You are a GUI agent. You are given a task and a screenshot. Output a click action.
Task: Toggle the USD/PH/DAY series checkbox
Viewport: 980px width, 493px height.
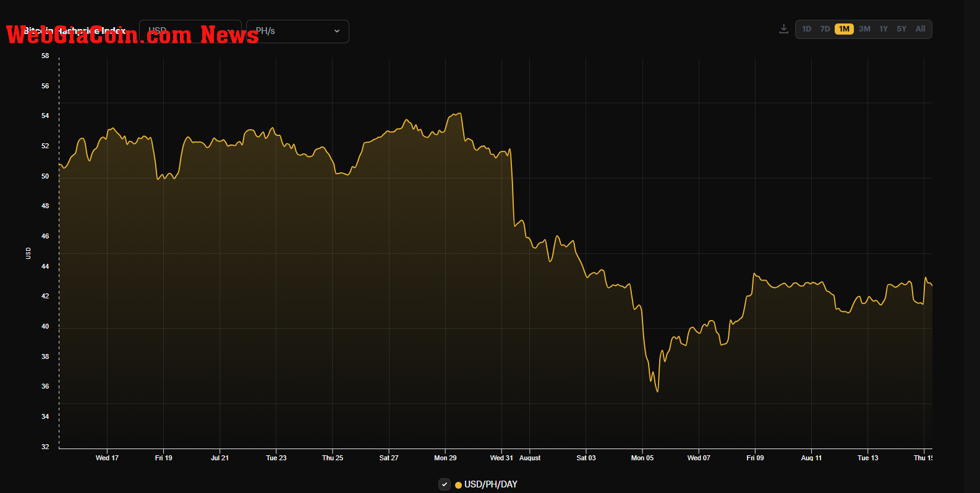point(445,484)
